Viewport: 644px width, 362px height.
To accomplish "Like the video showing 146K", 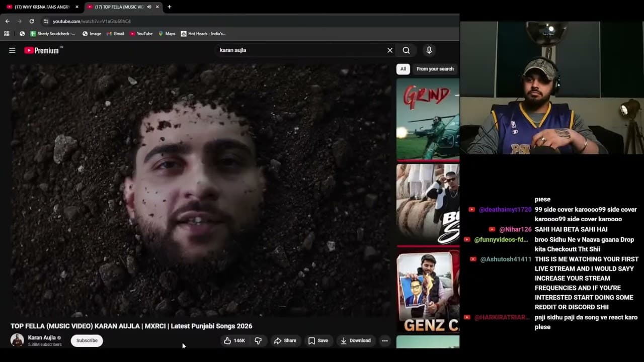I will (234, 340).
